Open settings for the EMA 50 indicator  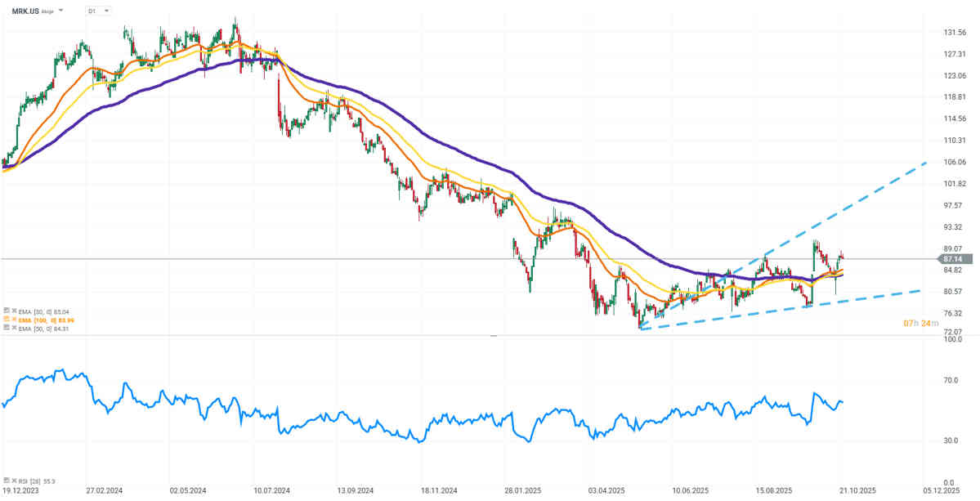point(6,327)
